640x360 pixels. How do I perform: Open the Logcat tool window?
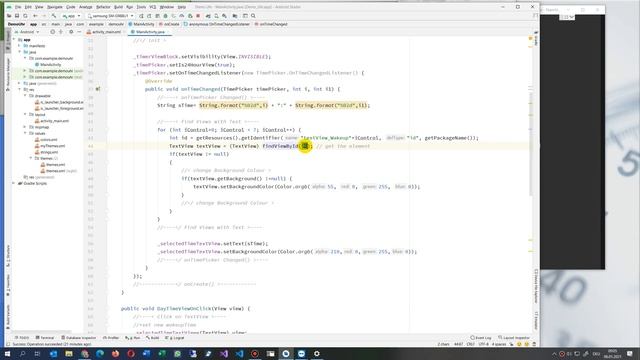coord(175,338)
